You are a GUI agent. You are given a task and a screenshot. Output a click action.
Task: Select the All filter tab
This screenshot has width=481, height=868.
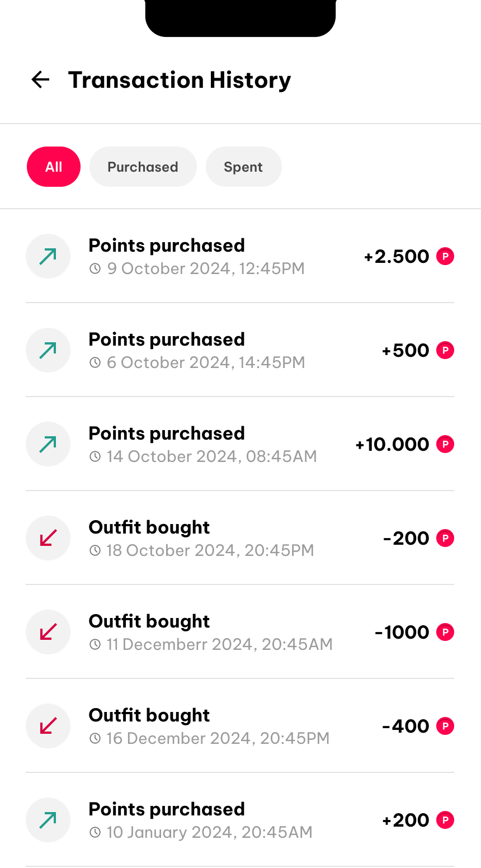click(54, 167)
